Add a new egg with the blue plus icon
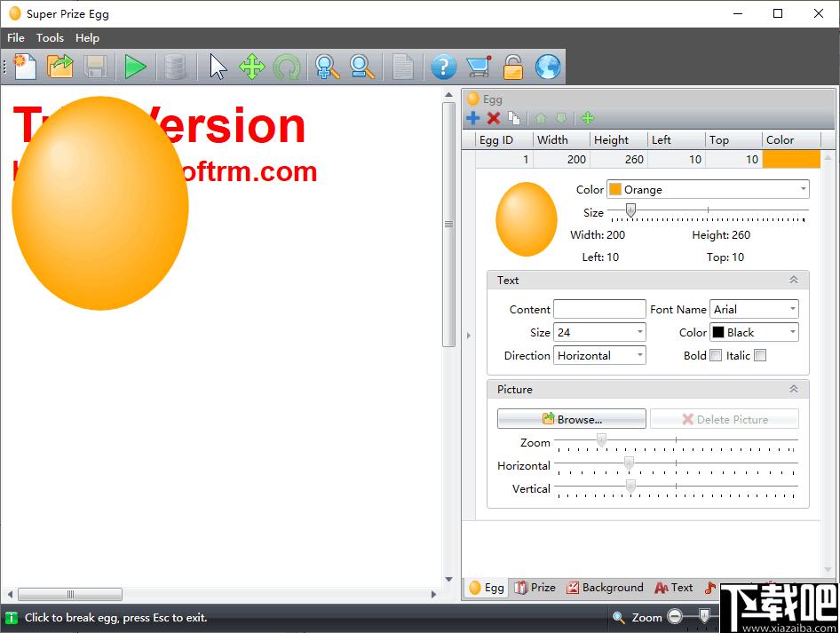The height and width of the screenshot is (633, 840). pos(473,118)
